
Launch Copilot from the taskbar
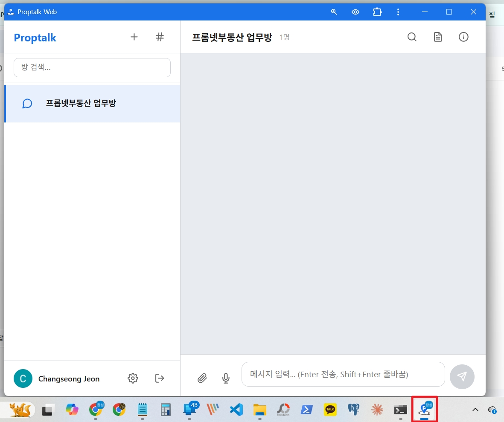[x=72, y=410]
